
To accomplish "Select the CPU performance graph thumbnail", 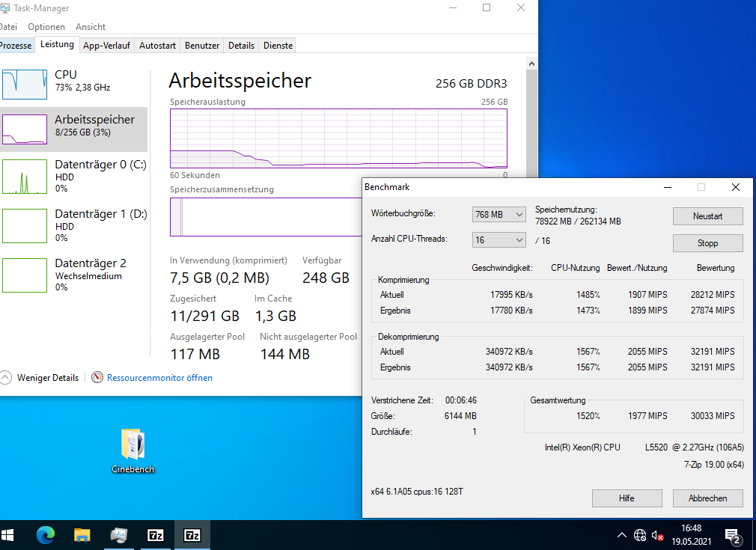I will click(25, 85).
